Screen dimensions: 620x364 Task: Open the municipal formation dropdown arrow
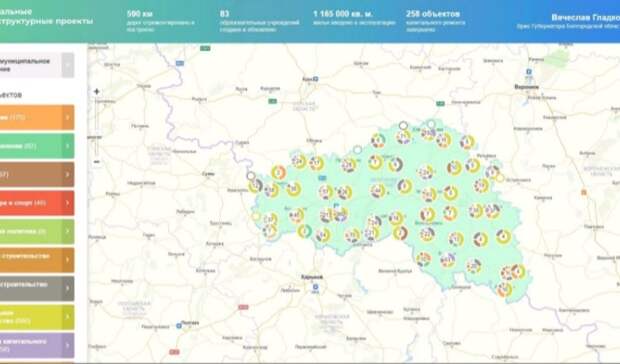tap(68, 65)
